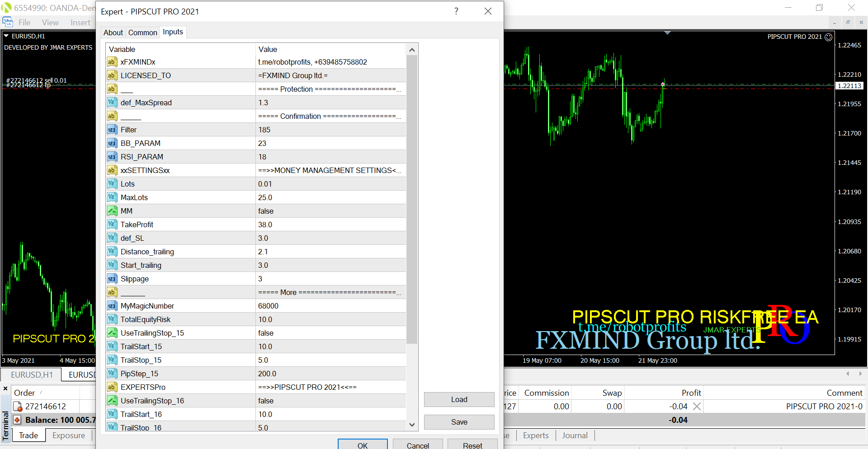
Task: Open the Insert menu in MetaTrader
Action: tap(80, 23)
